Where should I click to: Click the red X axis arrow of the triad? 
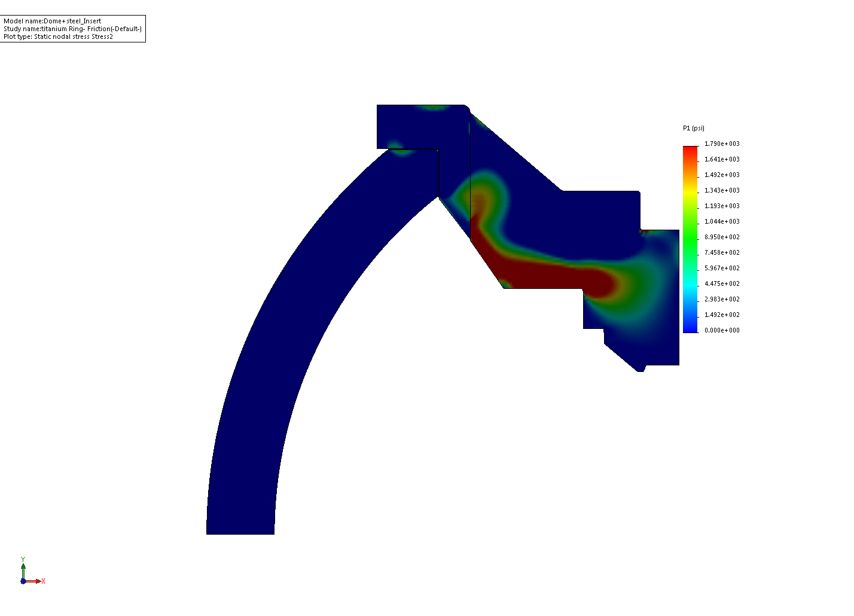tap(36, 581)
